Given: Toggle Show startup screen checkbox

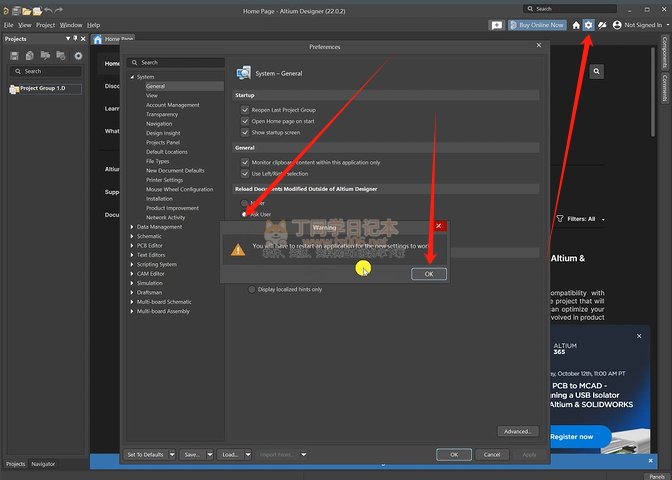Looking at the screenshot, I should click(245, 132).
